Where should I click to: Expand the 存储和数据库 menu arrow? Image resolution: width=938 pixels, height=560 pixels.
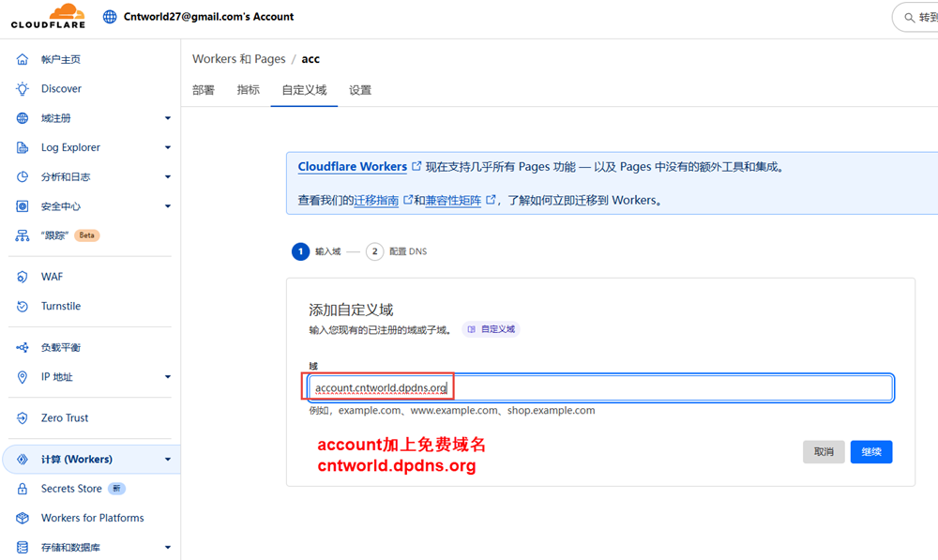coord(168,548)
